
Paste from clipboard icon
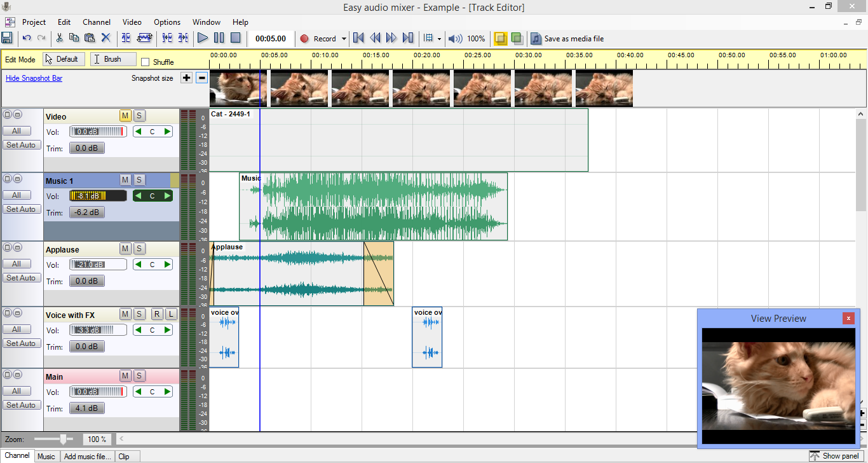pos(90,38)
